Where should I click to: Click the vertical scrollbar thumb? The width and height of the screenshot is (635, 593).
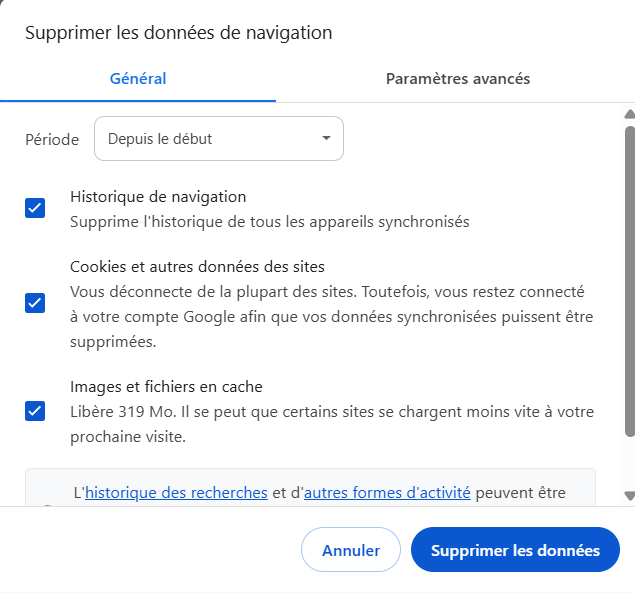point(629,280)
